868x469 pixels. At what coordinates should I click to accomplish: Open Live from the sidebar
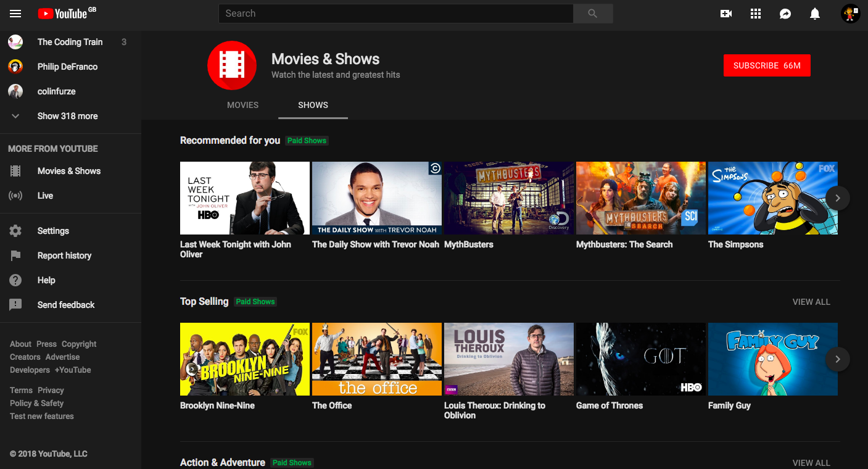point(45,196)
